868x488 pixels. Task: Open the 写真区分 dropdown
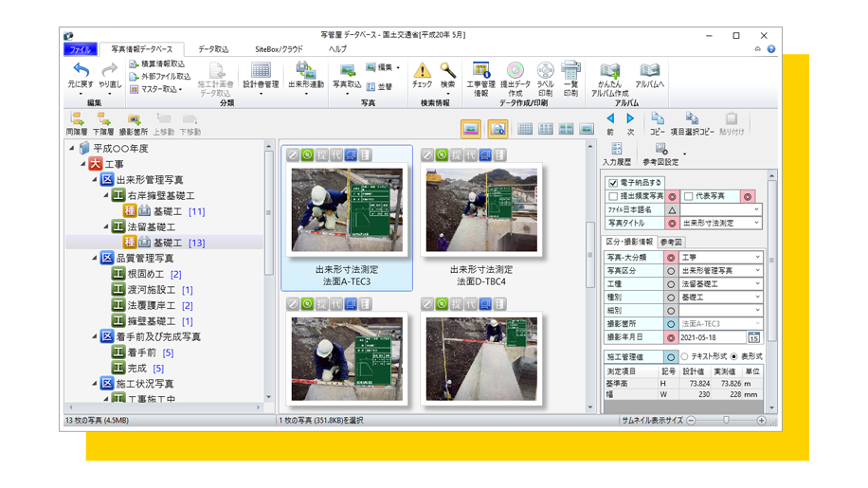click(757, 271)
